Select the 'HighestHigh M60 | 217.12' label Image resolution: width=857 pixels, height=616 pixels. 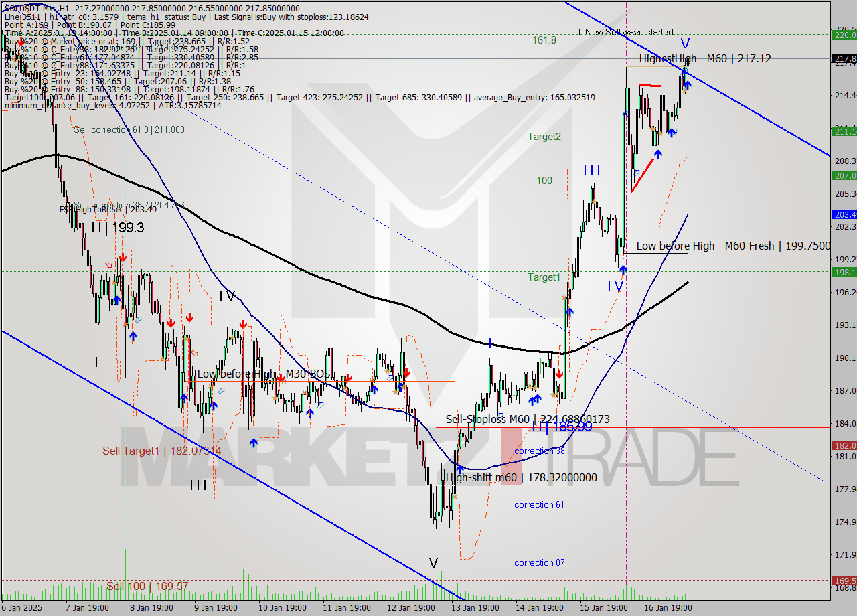705,59
